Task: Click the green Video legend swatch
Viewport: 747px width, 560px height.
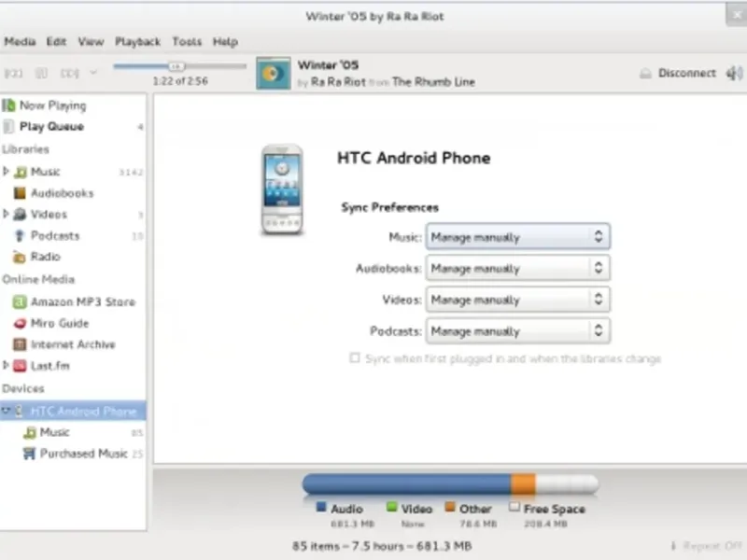Action: click(x=391, y=507)
